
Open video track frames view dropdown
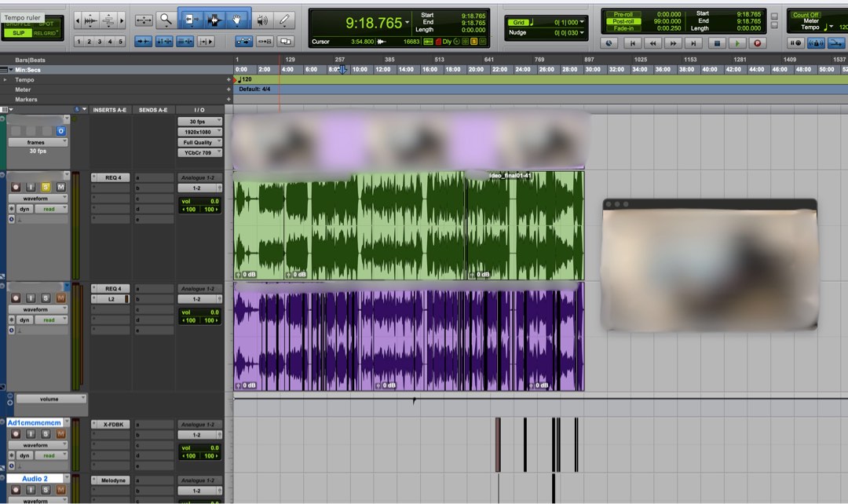click(38, 142)
